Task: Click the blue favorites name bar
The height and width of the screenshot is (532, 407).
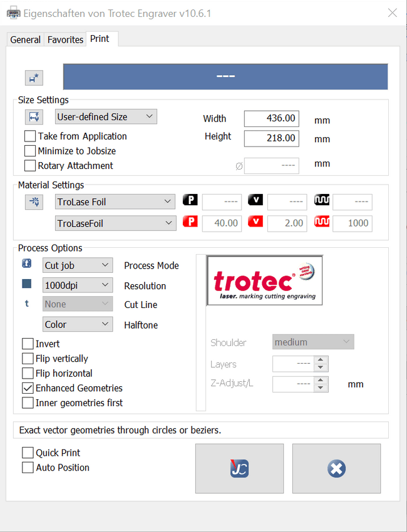Action: click(225, 76)
